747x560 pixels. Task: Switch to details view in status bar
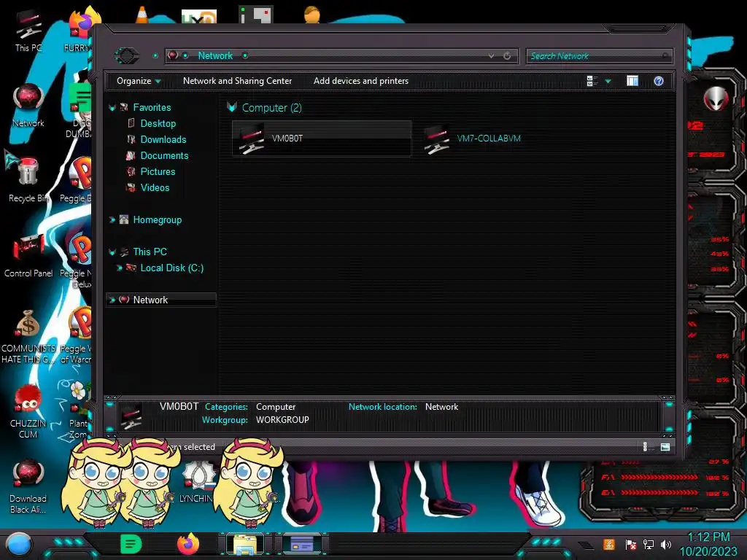click(646, 447)
